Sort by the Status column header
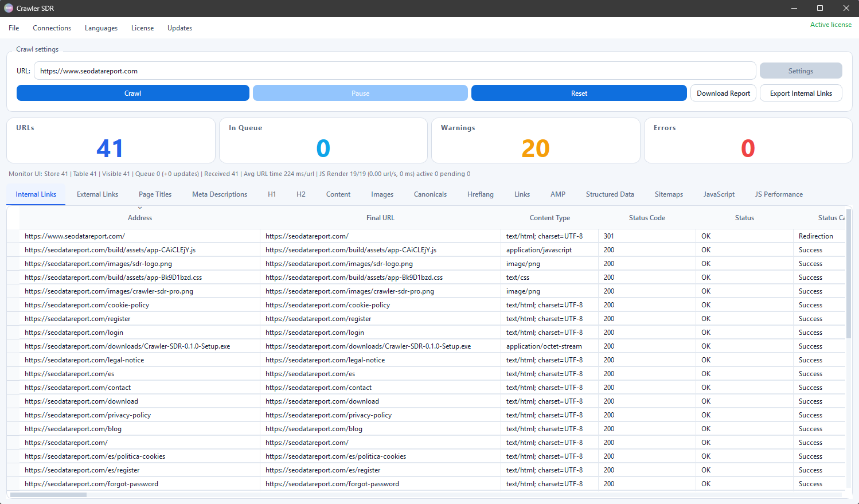Image resolution: width=859 pixels, height=504 pixels. pos(744,218)
